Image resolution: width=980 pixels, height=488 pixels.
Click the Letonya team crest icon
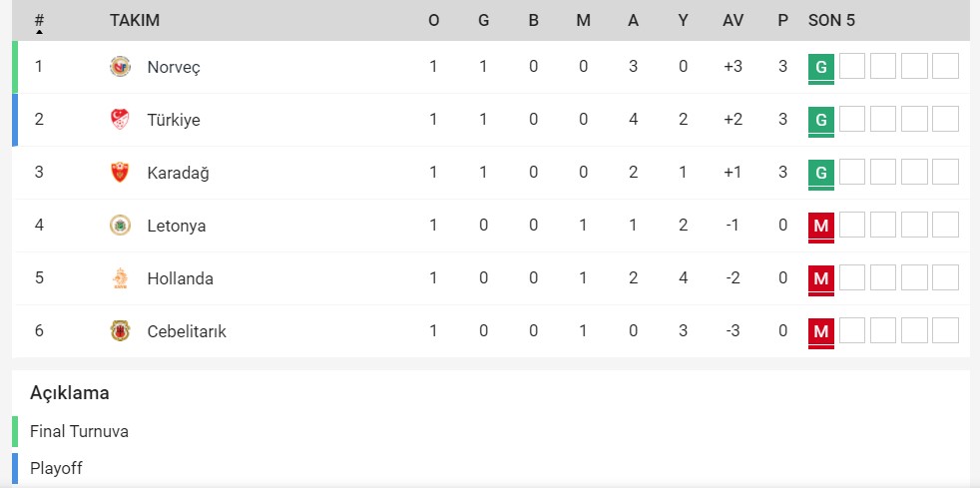click(120, 226)
